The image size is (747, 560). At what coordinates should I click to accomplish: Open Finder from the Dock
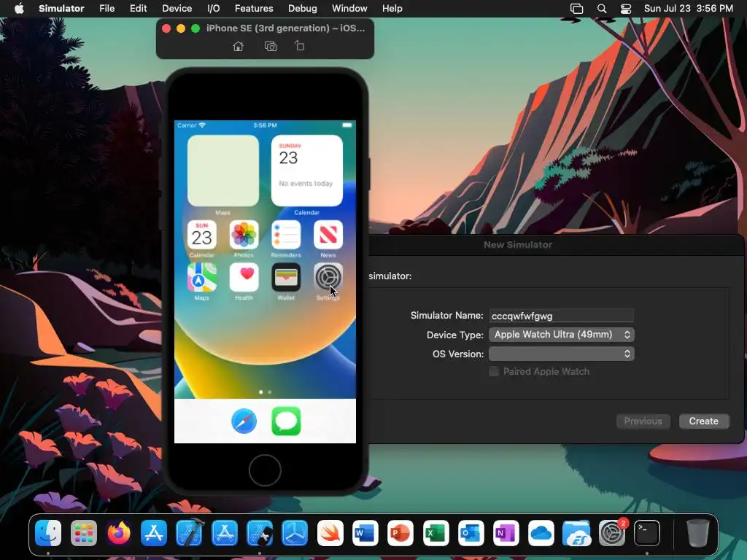[x=48, y=533]
